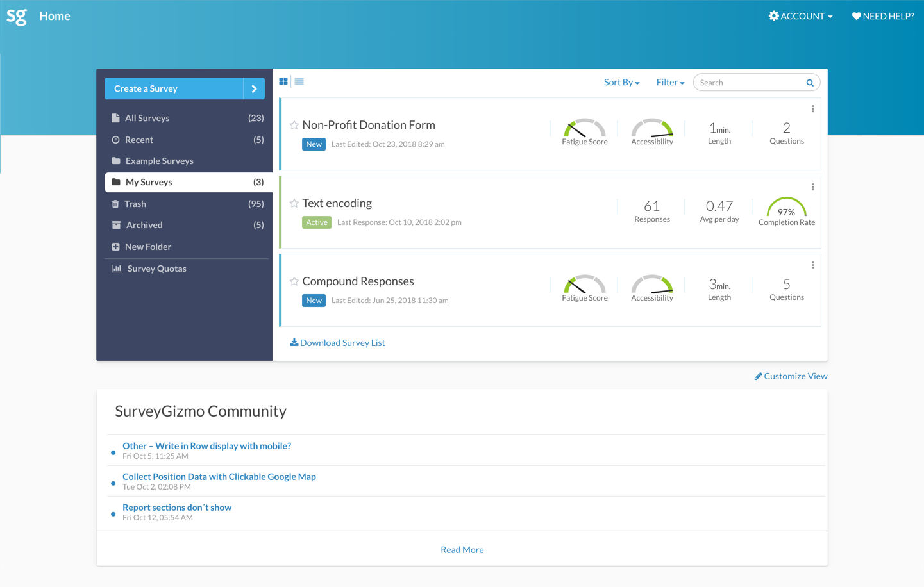Screen dimensions: 924x587
Task: Click the All Surveys document icon
Action: 115,118
